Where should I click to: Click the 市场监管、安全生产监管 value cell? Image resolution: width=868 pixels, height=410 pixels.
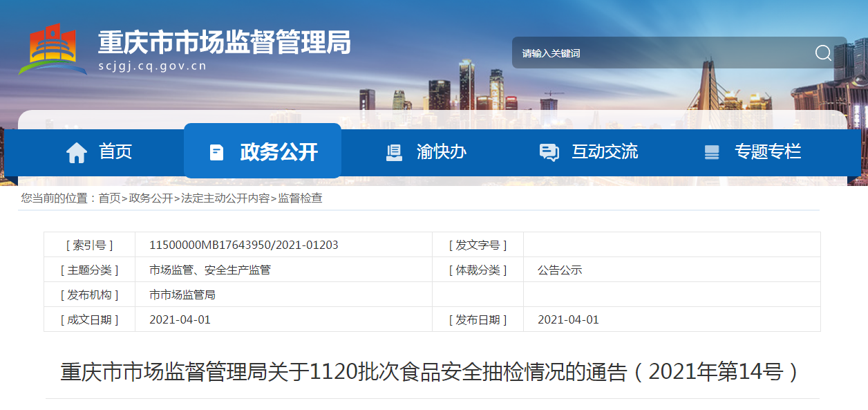click(283, 270)
